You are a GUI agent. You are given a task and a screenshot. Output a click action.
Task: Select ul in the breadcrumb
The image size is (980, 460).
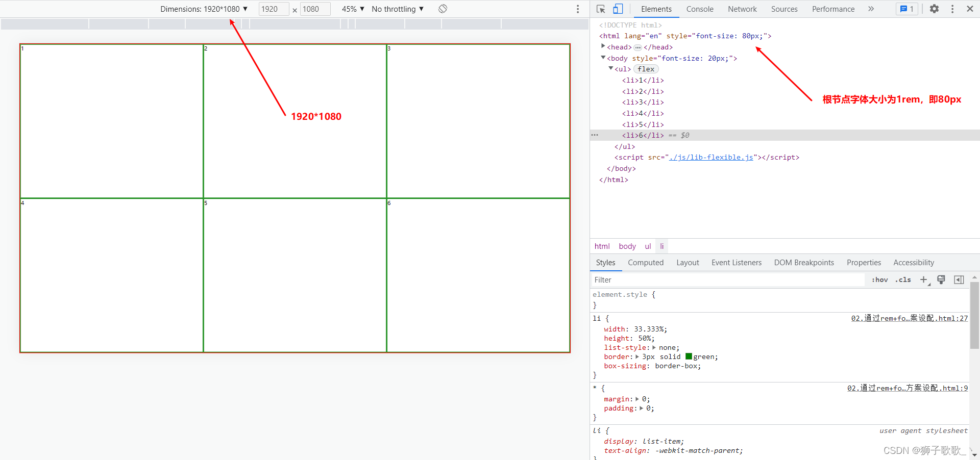pos(648,246)
